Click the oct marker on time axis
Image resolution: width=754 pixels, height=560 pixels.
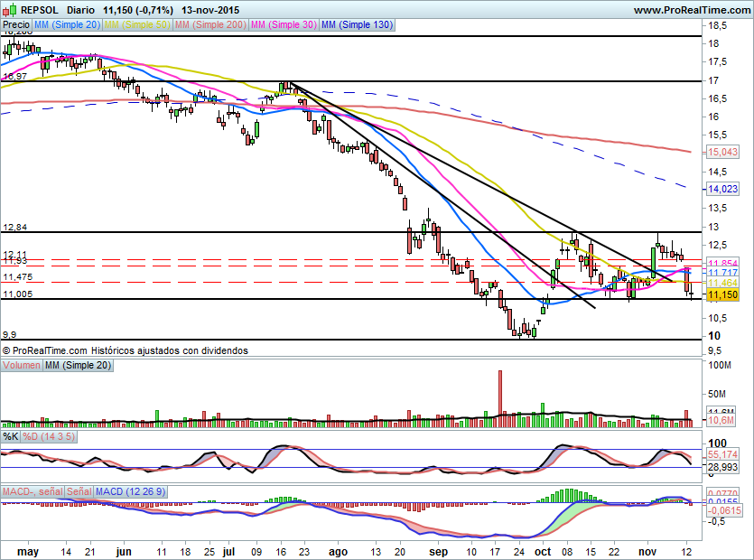[x=542, y=550]
